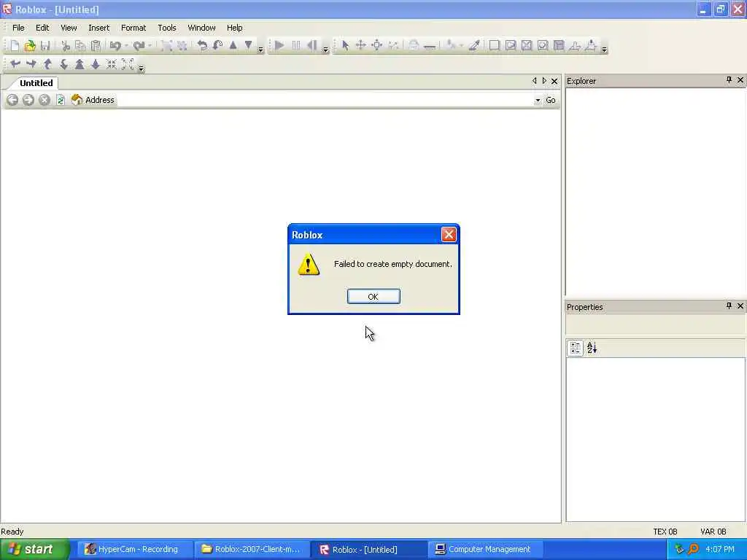Screen dimensions: 747x560
Task: Click the Paste clipboard icon
Action: point(96,46)
